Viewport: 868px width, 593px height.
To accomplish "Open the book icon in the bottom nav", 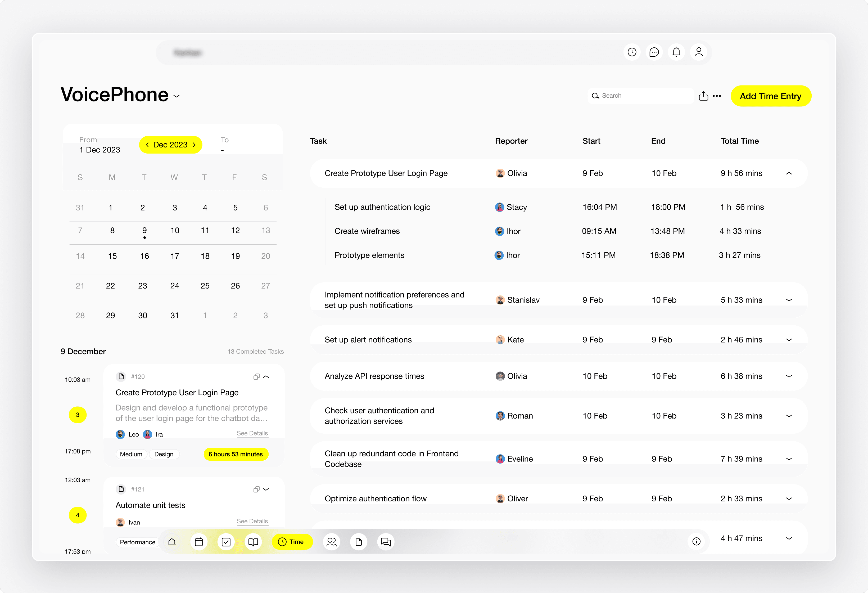I will (253, 542).
